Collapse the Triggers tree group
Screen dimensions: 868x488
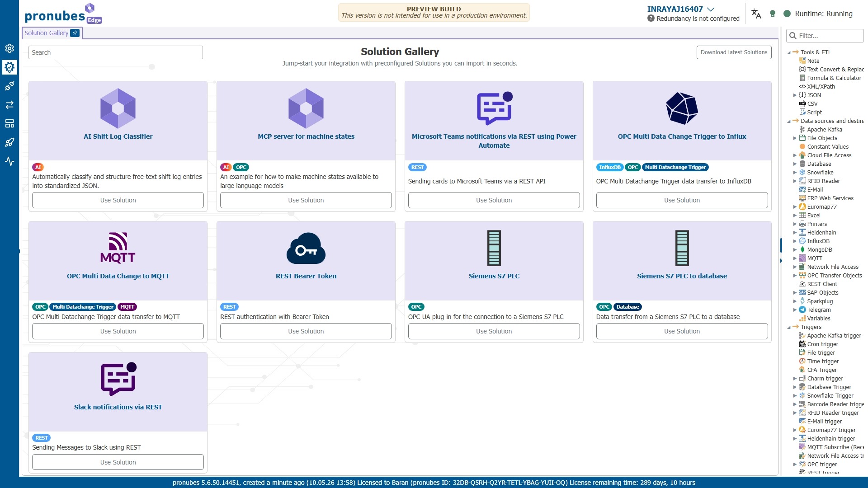(789, 327)
